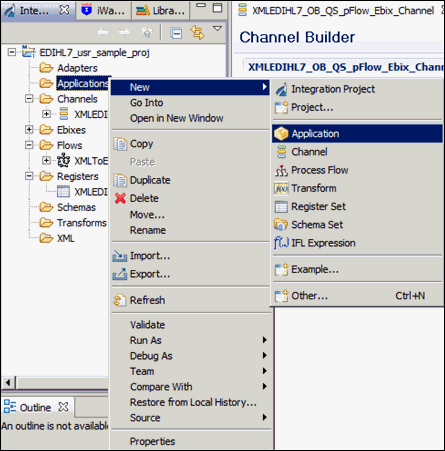Click the Schemas folder icon
Viewport: 445px width, 451px height.
46,207
